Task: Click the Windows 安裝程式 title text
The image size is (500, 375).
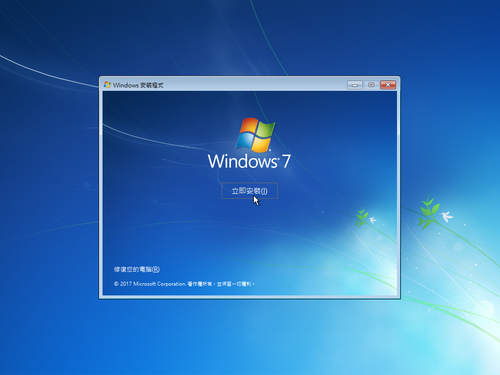Action: pyautogui.click(x=138, y=85)
